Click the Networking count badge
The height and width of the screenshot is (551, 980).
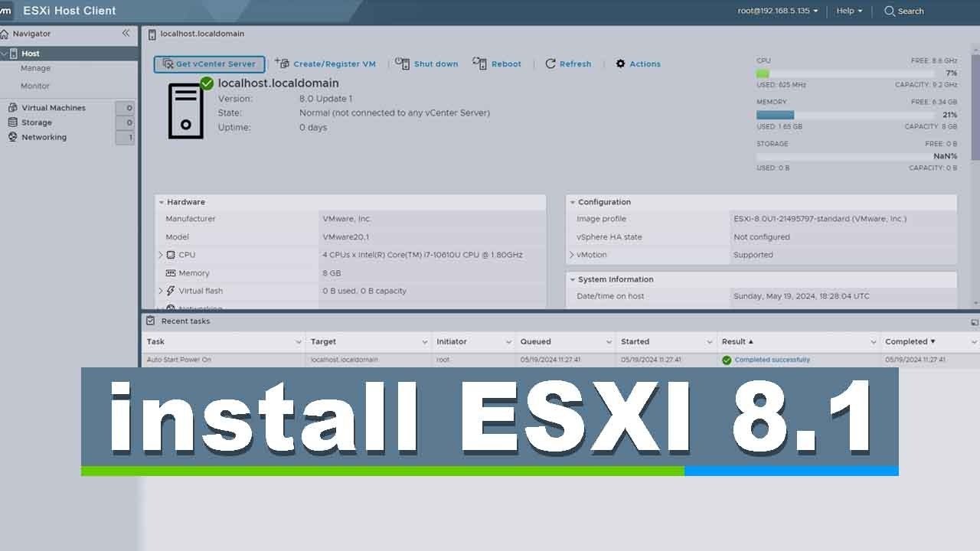click(125, 138)
